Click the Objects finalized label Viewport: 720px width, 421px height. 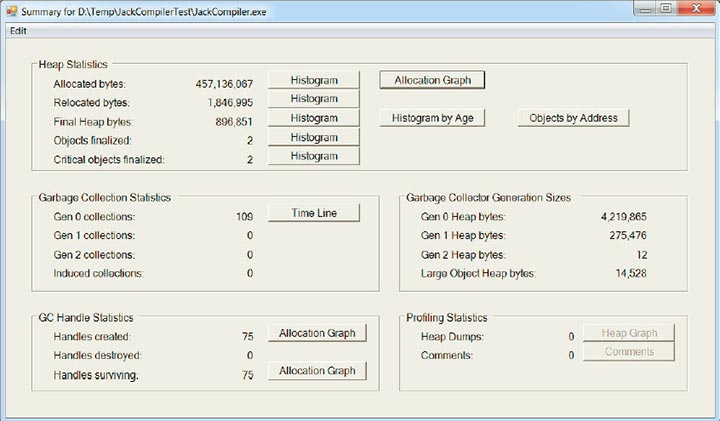click(92, 140)
